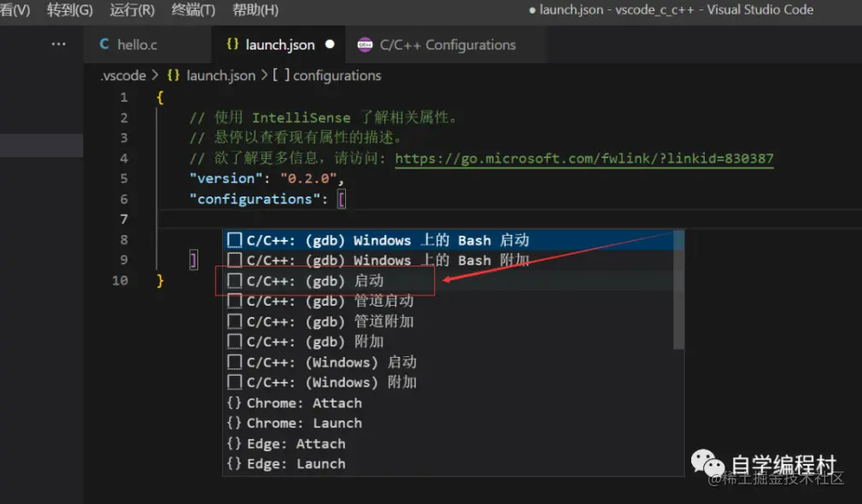
Task: Click braces icon beside Chrome: Attach
Action: click(234, 403)
